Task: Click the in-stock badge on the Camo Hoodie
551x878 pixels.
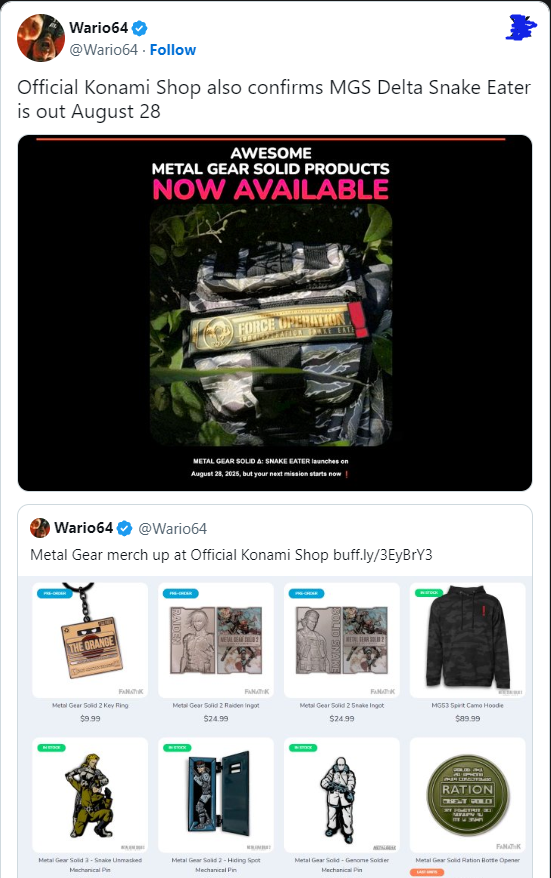Action: pos(428,592)
